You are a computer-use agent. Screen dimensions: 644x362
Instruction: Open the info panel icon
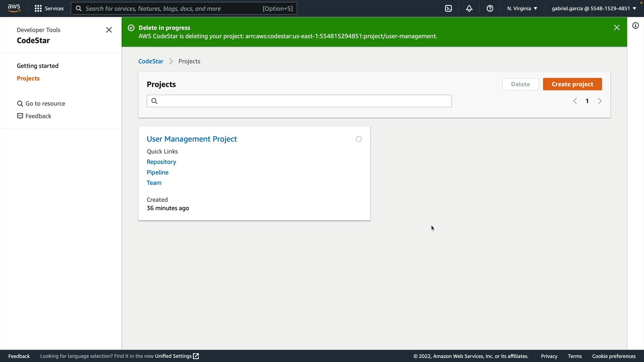click(x=636, y=25)
